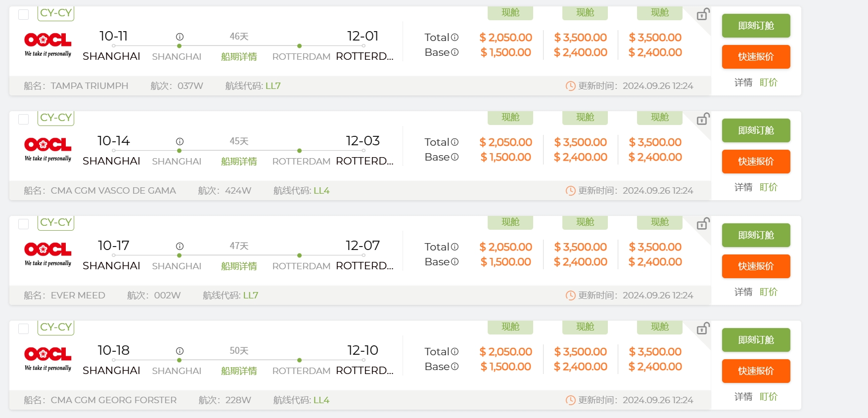The height and width of the screenshot is (418, 868).
Task: Tick the checkbox for the 10-14 sailing
Action: (23, 119)
